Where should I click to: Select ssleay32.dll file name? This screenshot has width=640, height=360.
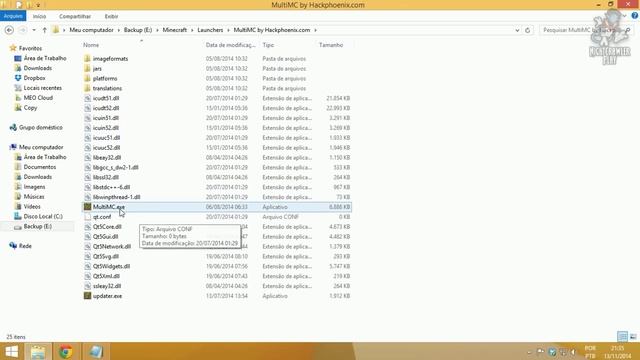point(107,286)
